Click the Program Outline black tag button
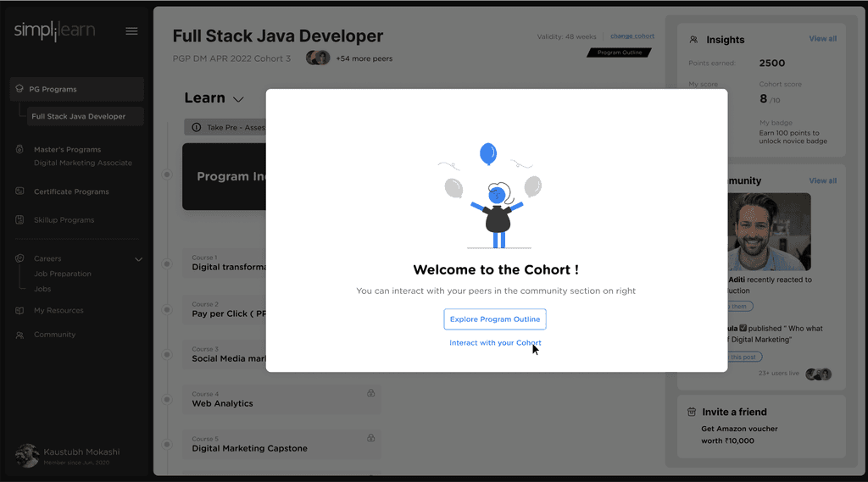This screenshot has width=868, height=482. click(620, 53)
